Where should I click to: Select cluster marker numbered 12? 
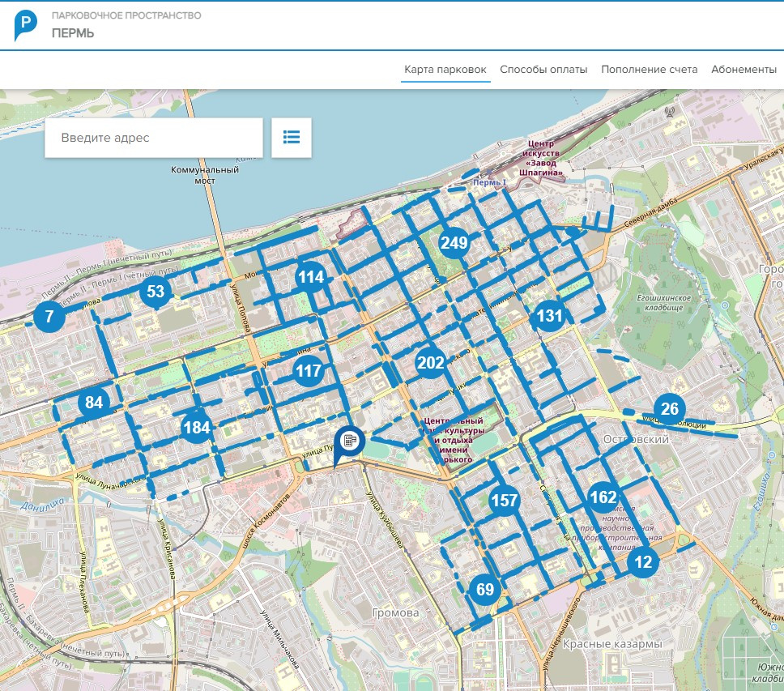coord(643,561)
